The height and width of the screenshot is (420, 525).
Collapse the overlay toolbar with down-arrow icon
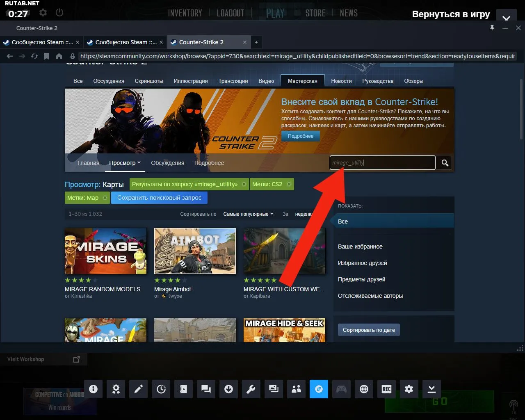431,389
